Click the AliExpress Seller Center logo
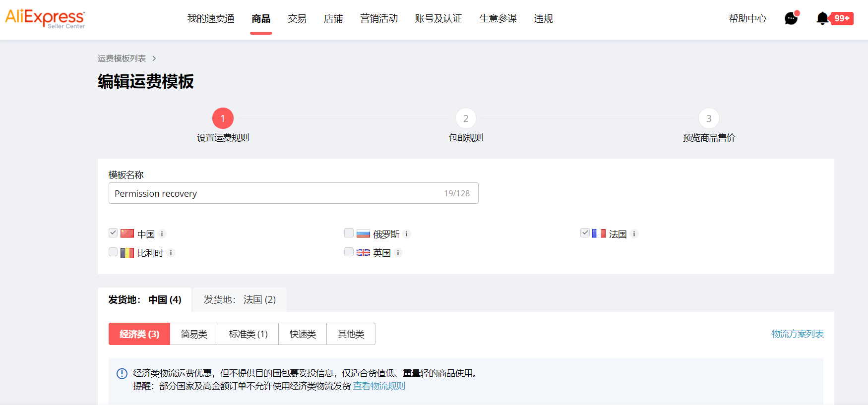The height and width of the screenshot is (405, 868). click(x=45, y=18)
